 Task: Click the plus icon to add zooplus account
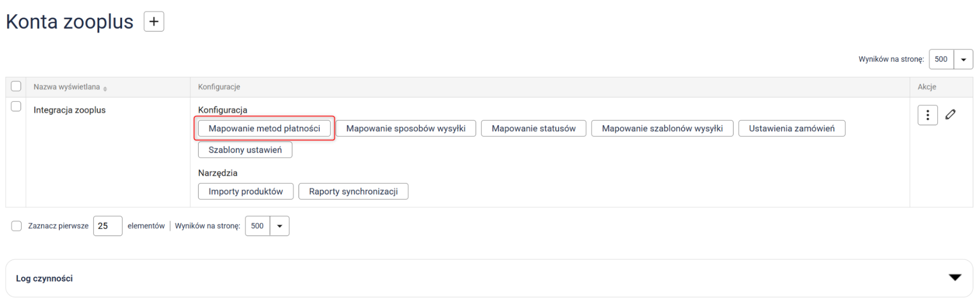[153, 22]
